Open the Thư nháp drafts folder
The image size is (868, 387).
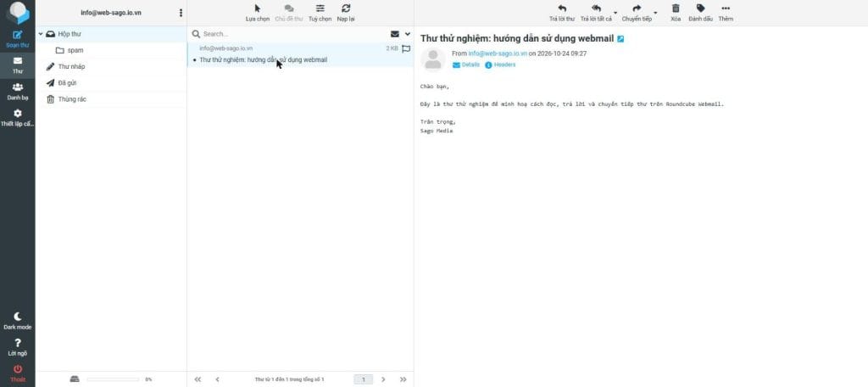111,66
